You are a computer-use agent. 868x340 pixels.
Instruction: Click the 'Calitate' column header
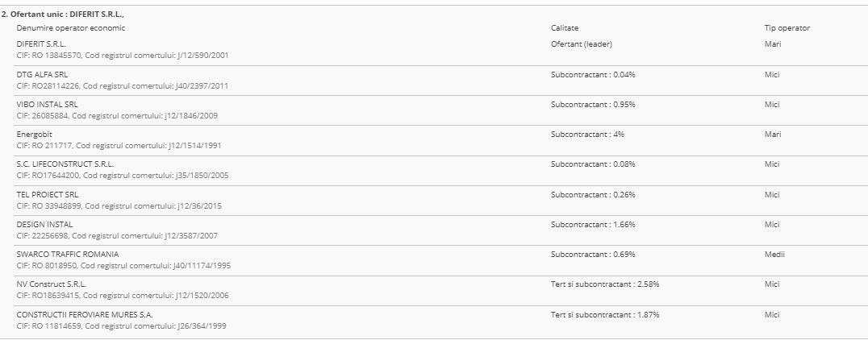click(565, 28)
